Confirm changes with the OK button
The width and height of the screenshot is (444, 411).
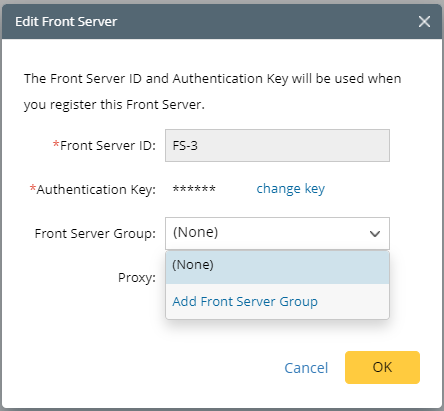click(x=382, y=367)
